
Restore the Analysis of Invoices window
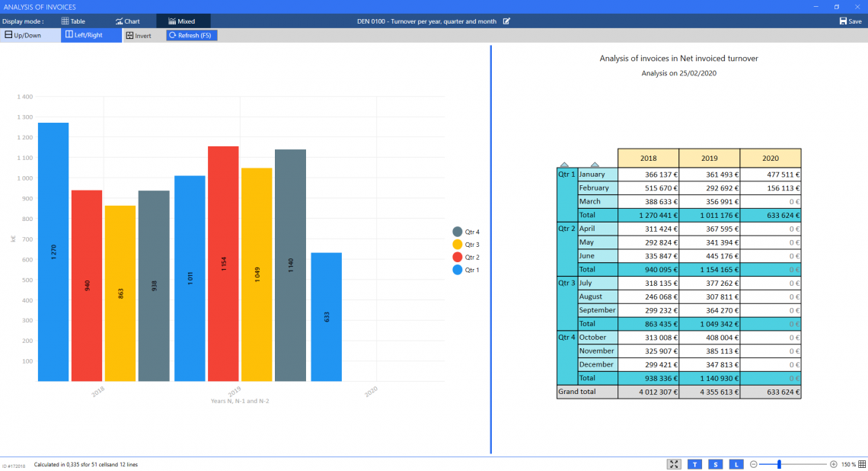837,7
